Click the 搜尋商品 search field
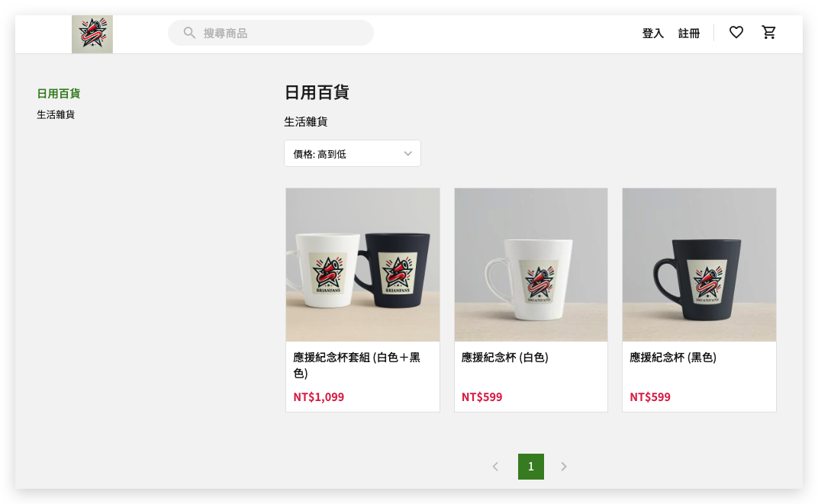The image size is (818, 504). [271, 33]
